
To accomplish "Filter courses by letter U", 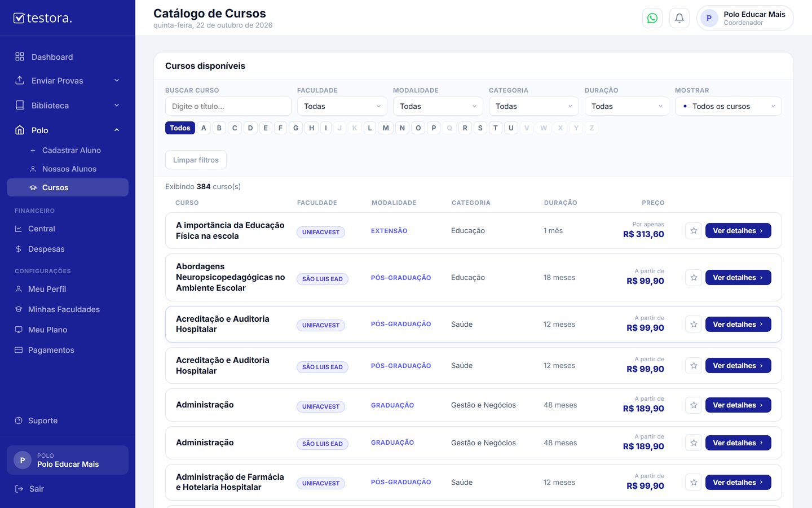I will (x=511, y=128).
